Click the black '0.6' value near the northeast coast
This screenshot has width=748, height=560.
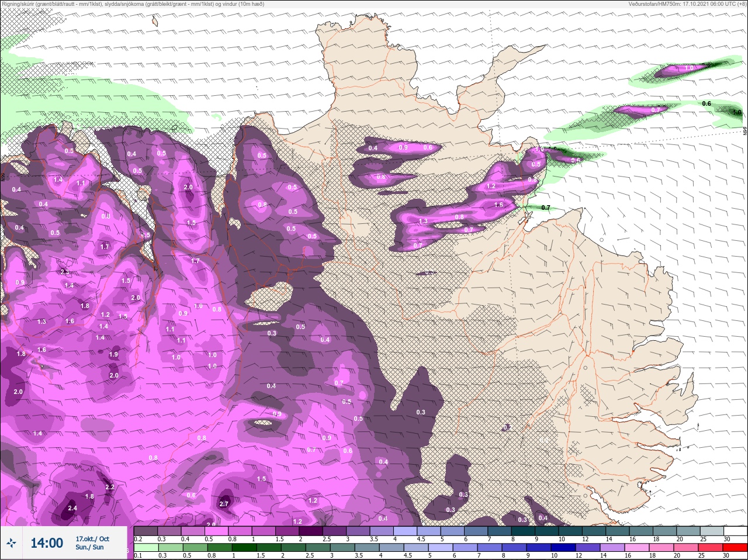click(707, 103)
